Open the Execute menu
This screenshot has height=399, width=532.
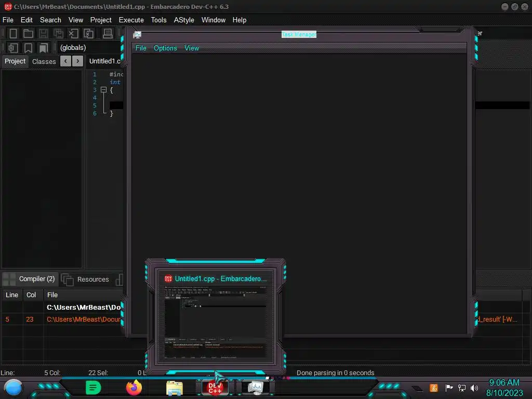tap(131, 20)
